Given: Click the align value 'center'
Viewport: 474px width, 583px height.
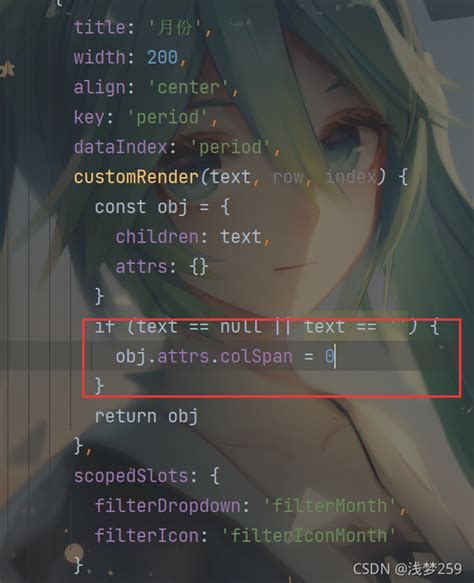Looking at the screenshot, I should (189, 88).
